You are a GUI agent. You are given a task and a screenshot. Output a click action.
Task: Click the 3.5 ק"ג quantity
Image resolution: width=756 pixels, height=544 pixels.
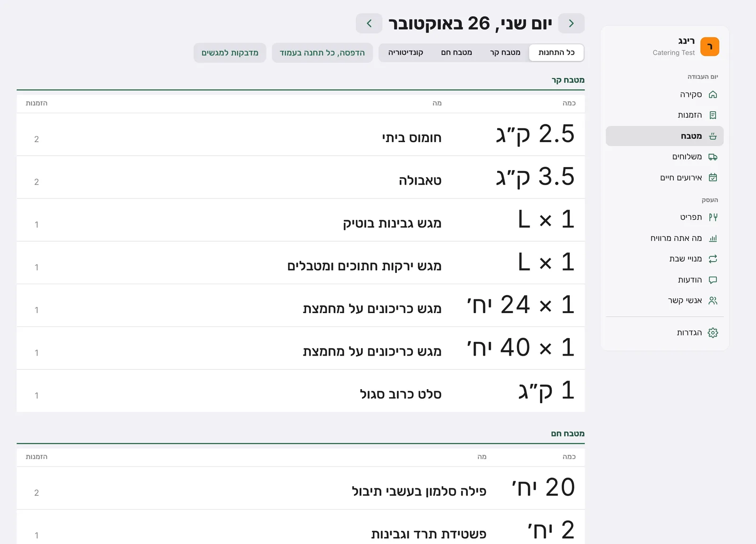pos(535,177)
